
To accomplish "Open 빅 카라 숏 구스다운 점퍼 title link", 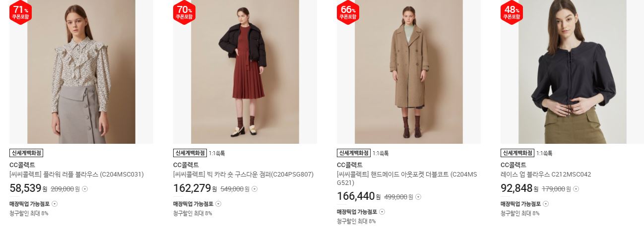I will tap(243, 175).
